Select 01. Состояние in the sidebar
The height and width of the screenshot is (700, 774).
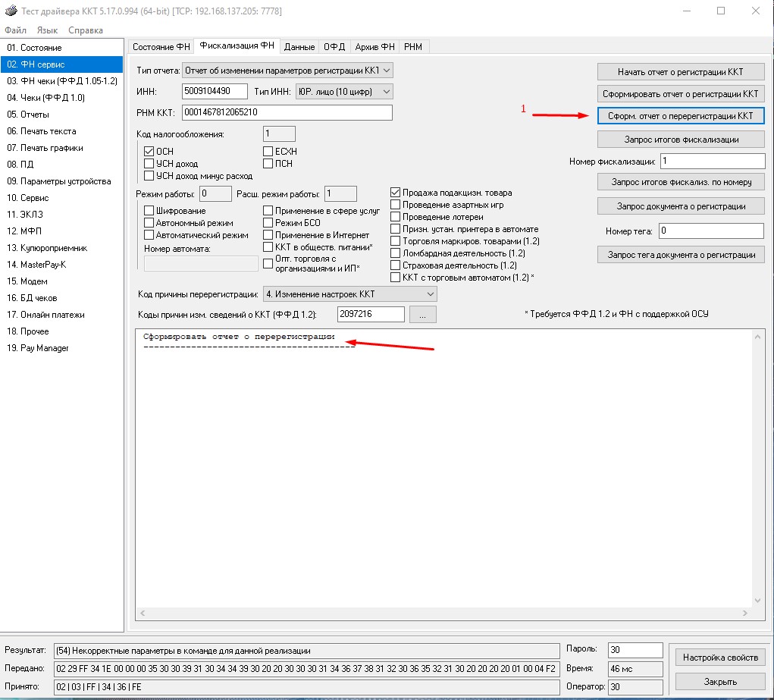click(61, 48)
